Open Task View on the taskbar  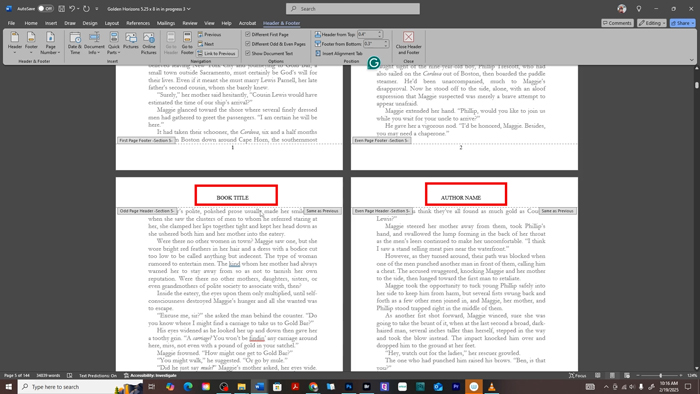coord(151,386)
